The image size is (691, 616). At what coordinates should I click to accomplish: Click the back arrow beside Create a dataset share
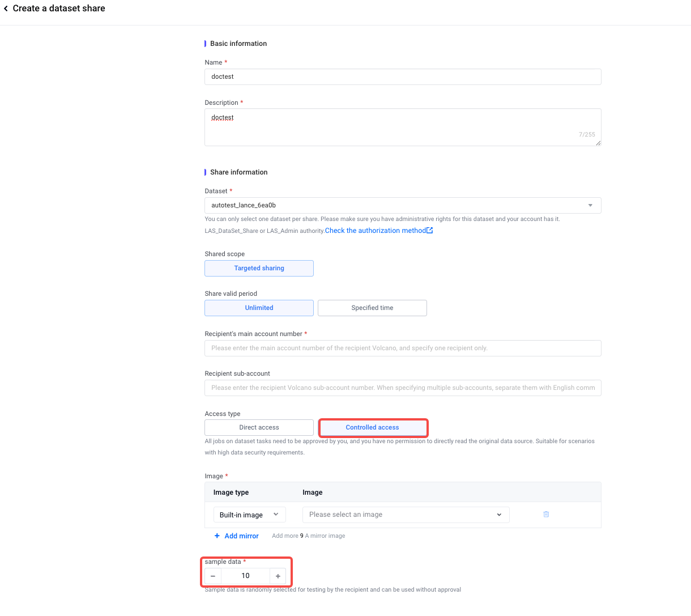[x=6, y=9]
